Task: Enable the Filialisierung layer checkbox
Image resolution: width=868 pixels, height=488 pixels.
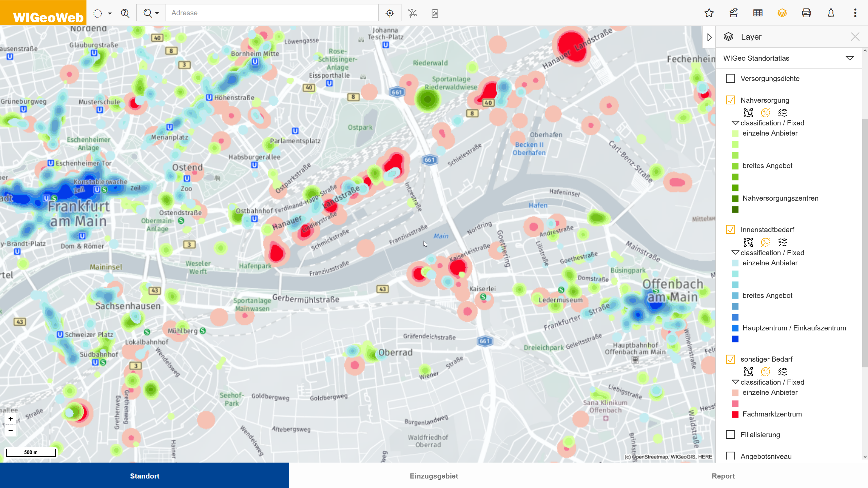Action: (x=730, y=434)
